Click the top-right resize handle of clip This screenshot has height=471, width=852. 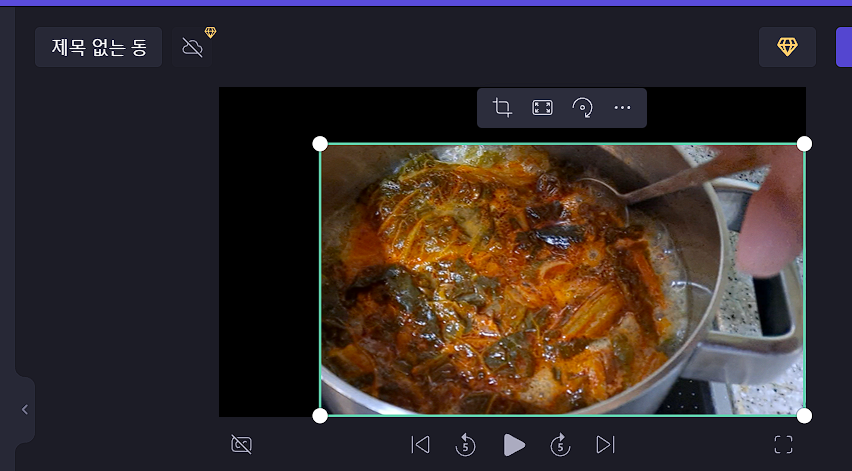[804, 144]
